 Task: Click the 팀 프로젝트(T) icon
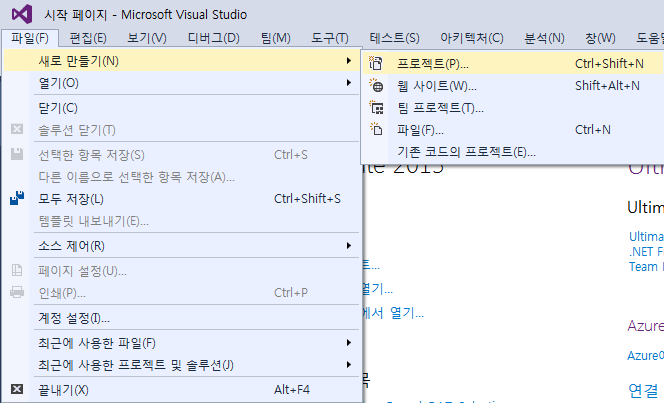tap(376, 108)
